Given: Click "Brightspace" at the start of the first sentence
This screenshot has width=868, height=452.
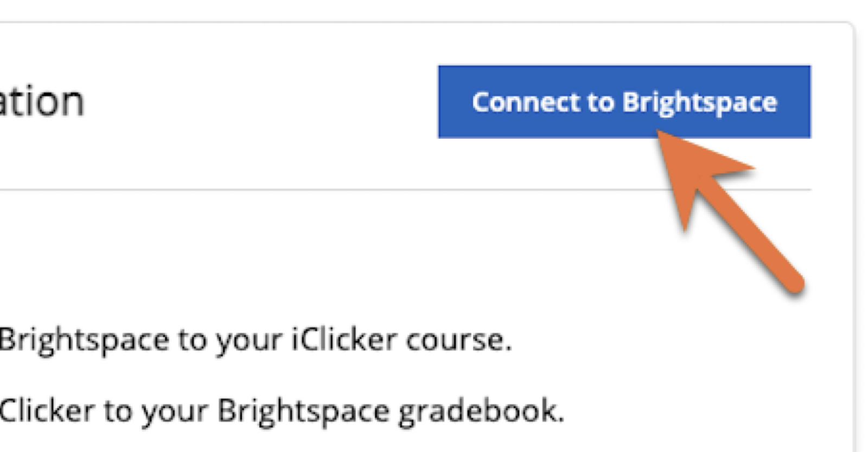Looking at the screenshot, I should click(x=84, y=340).
